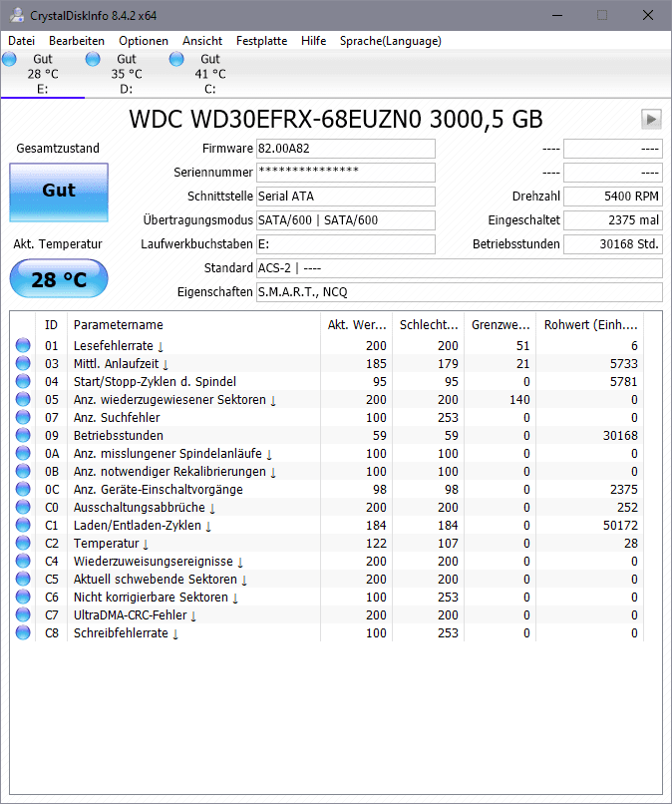Click status orb for Schreibfehlerrate row
672x804 pixels.
point(23,632)
